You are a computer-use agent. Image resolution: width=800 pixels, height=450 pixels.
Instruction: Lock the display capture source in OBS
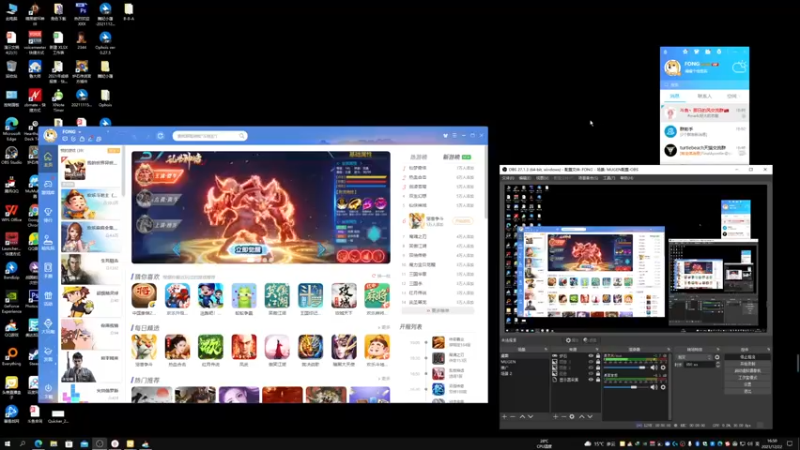[598, 380]
